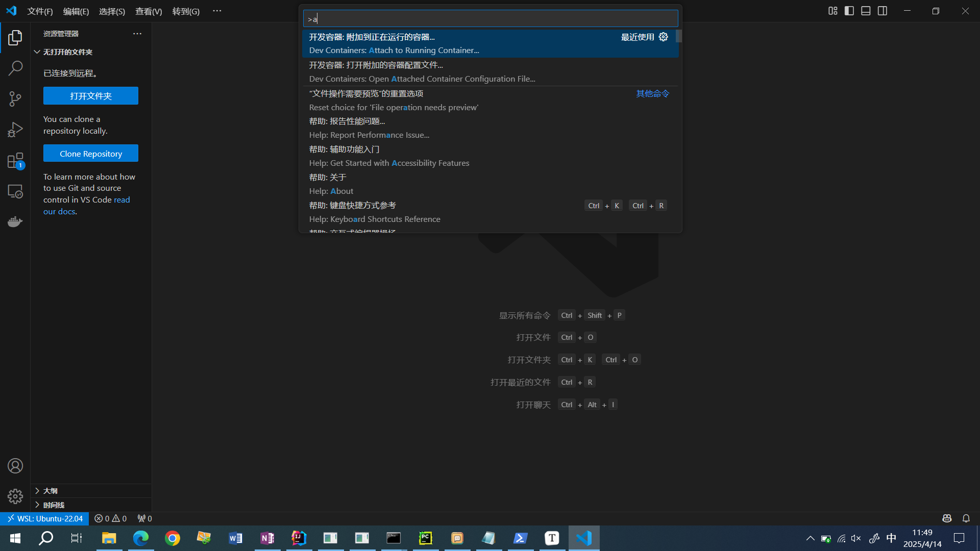Toggle the Chinese IME indicator 中
The image size is (980, 551).
pyautogui.click(x=891, y=538)
